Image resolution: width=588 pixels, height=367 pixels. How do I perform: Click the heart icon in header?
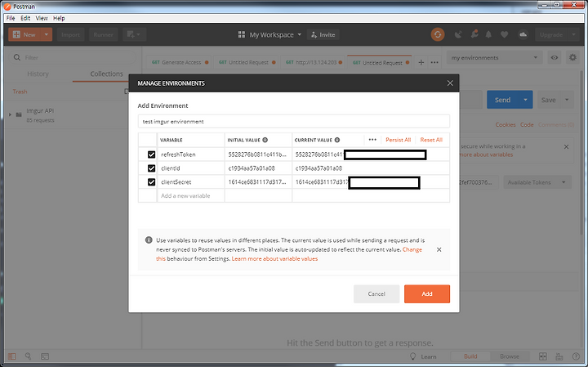point(505,34)
